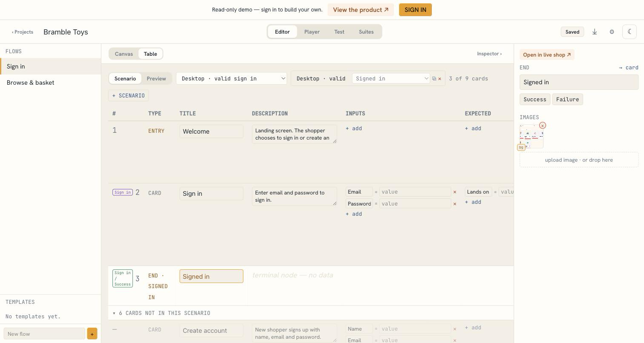Remove the attached image thumbnail
Screen dimensions: 644x343
[x=542, y=126]
